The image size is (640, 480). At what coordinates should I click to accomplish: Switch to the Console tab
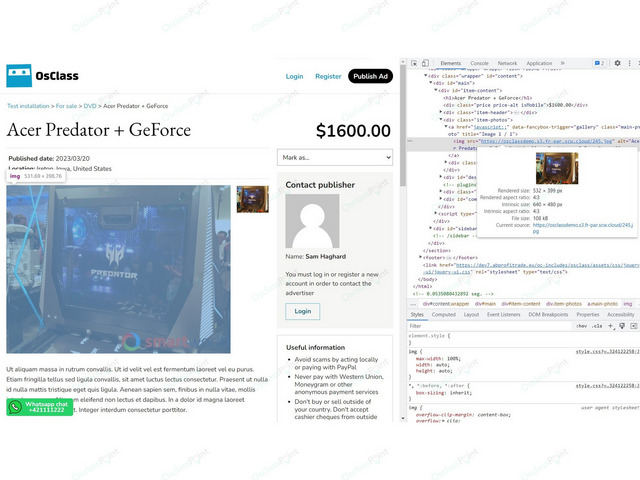click(x=479, y=63)
